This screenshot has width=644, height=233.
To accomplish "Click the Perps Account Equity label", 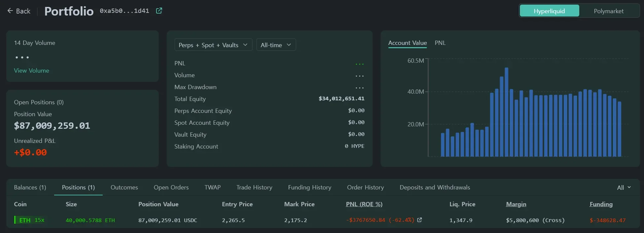I will click(203, 111).
